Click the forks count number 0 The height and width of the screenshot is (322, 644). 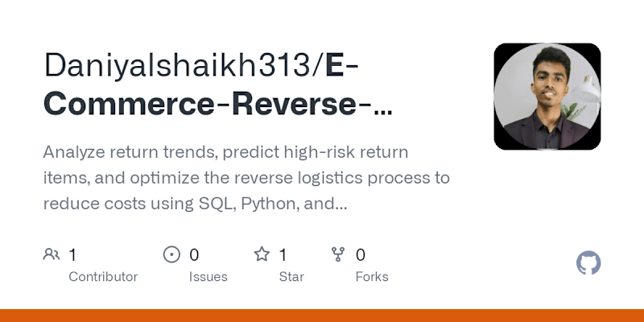pos(360,255)
